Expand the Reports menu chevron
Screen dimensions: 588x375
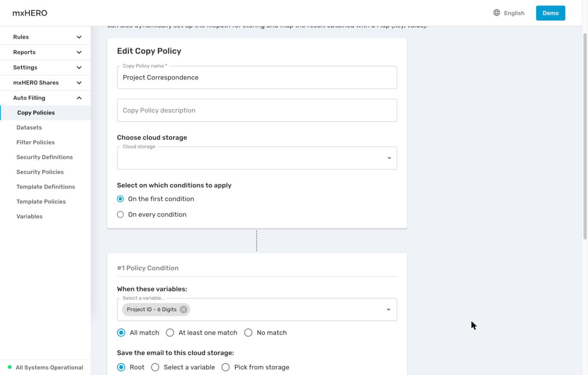79,52
